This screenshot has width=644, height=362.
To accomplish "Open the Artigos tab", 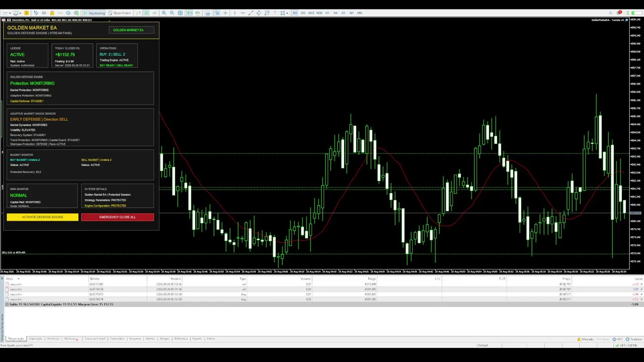I will click(165, 339).
